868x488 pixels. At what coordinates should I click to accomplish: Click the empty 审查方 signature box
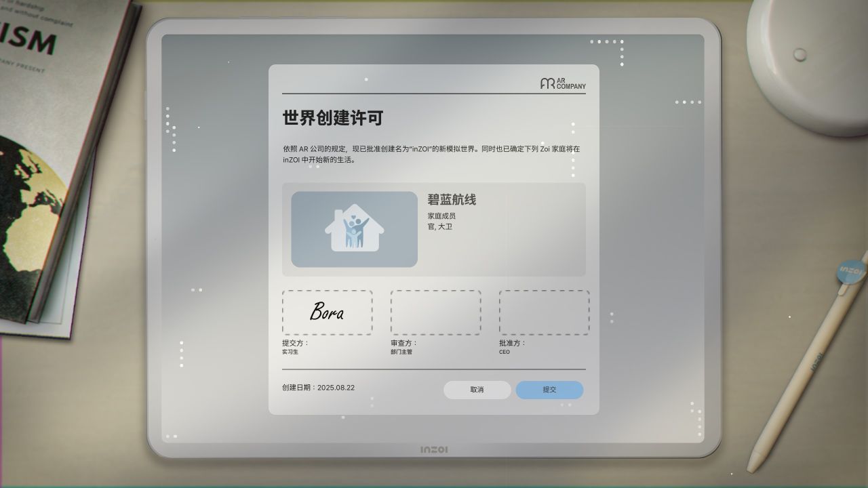436,312
